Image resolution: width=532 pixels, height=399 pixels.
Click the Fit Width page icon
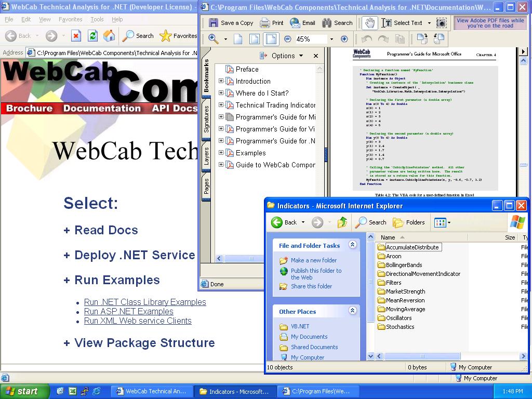click(271, 39)
